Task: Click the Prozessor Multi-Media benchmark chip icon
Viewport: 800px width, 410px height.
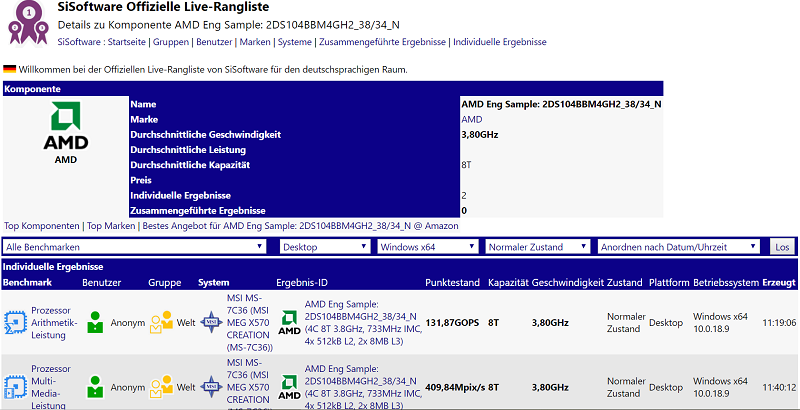Action: click(15, 388)
